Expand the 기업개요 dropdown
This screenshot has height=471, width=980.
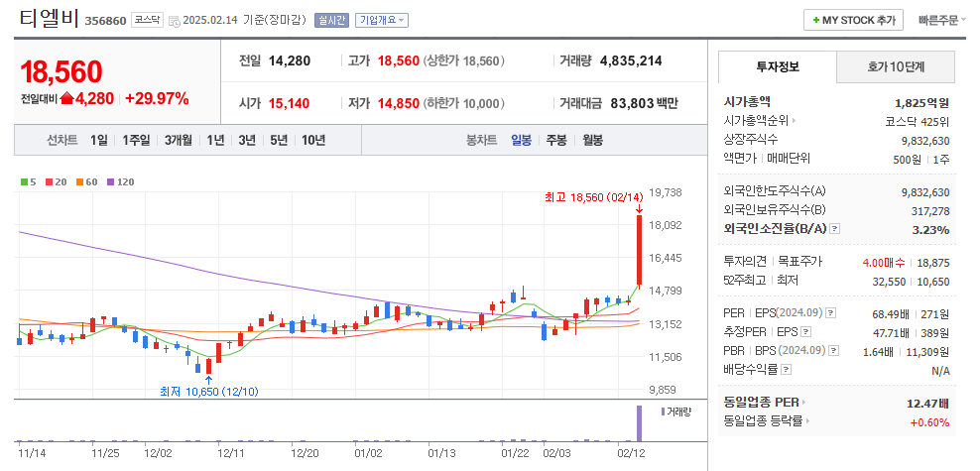click(381, 20)
